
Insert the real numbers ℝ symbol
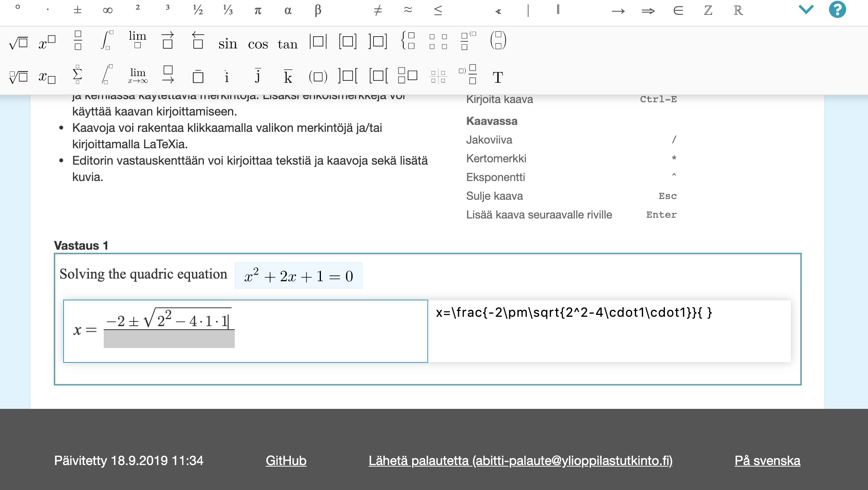coord(738,11)
